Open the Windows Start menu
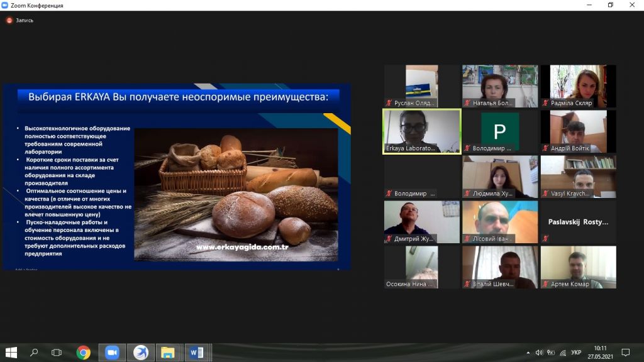The height and width of the screenshot is (362, 644). point(11,352)
